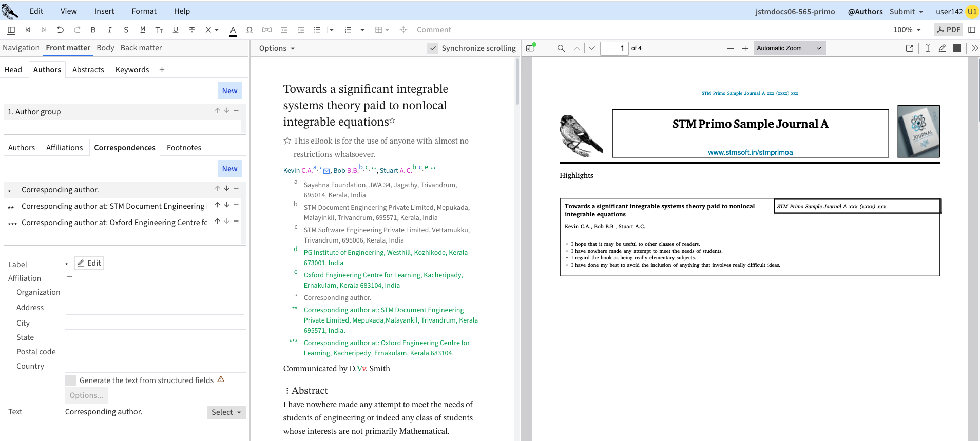Select the text color swatch icon

[233, 30]
